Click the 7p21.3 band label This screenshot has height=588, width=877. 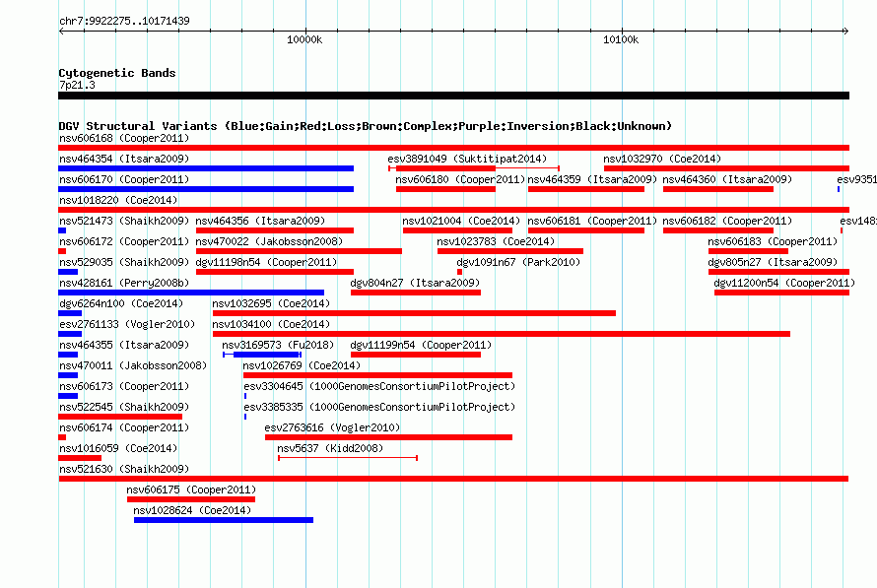pyautogui.click(x=77, y=85)
